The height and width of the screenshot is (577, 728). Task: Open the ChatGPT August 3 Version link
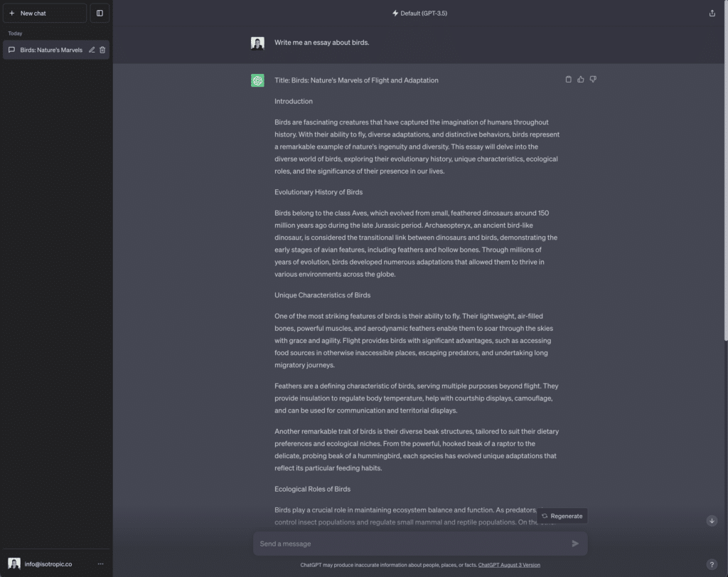(509, 565)
